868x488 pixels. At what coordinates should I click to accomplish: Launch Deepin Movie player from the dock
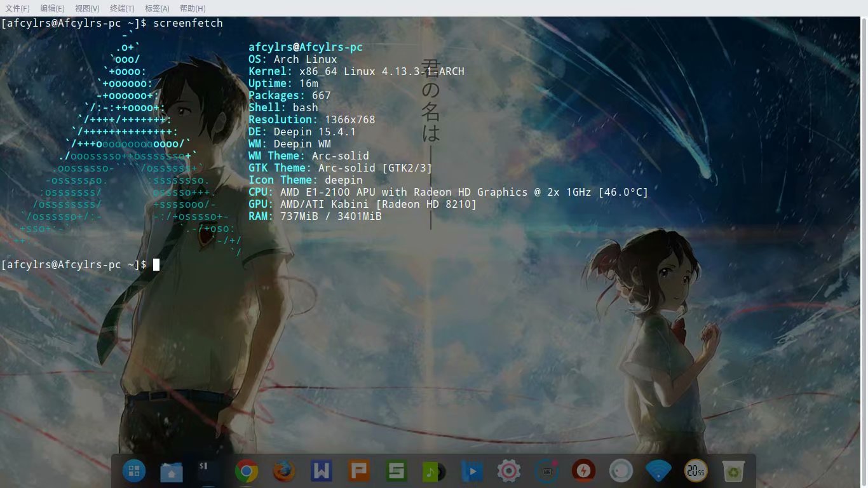471,471
